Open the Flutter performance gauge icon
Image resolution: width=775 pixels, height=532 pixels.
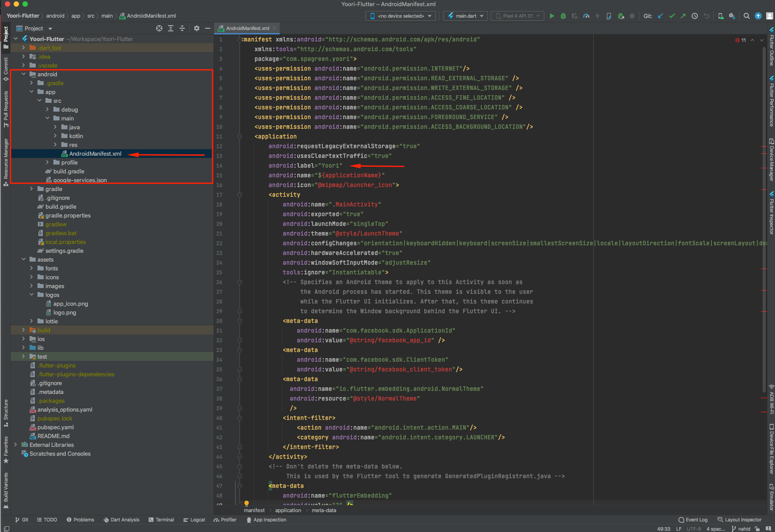[x=586, y=16]
